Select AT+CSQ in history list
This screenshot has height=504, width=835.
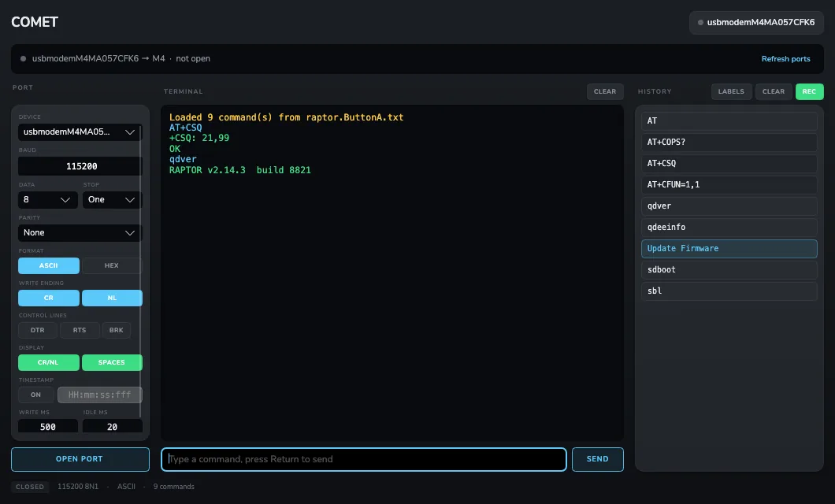729,163
